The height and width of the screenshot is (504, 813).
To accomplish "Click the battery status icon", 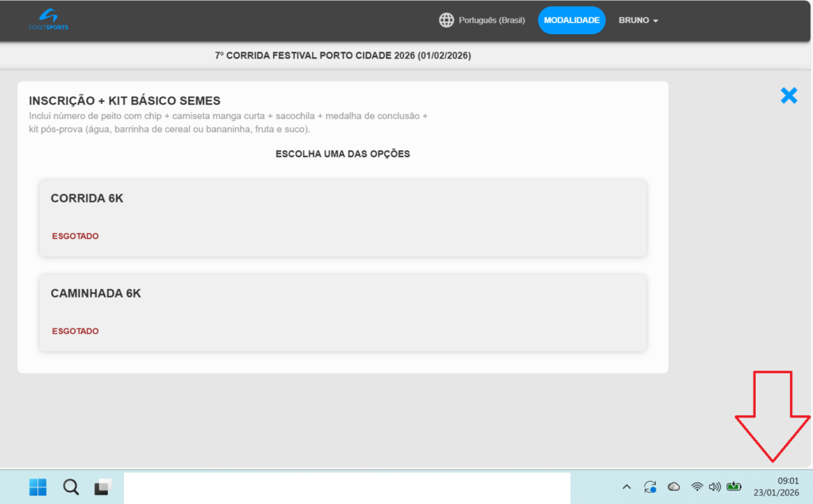I will pyautogui.click(x=734, y=487).
